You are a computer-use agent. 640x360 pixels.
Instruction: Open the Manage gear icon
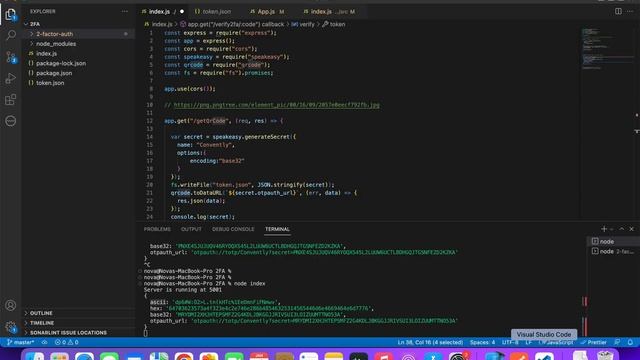pyautogui.click(x=11, y=327)
